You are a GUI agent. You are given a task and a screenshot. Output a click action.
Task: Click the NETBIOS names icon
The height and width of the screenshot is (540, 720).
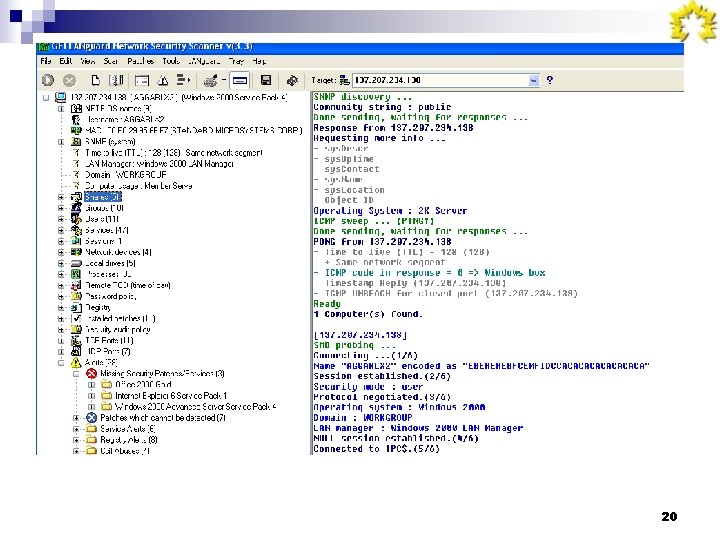[x=76, y=109]
